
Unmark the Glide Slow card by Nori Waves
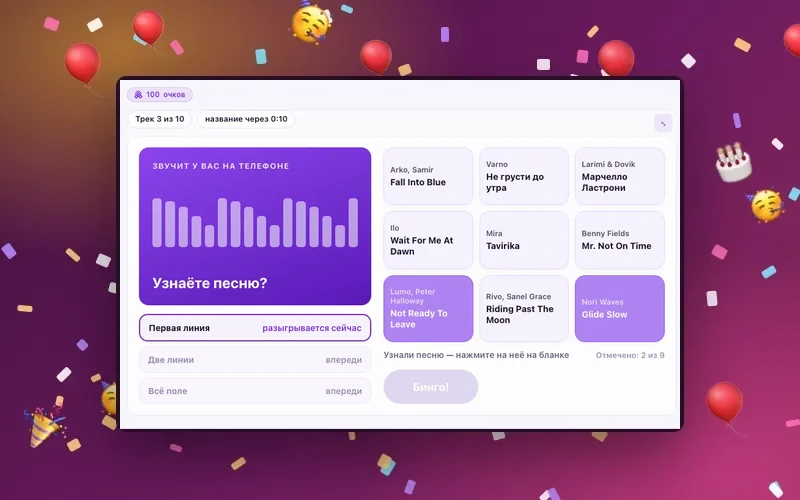tap(619, 308)
